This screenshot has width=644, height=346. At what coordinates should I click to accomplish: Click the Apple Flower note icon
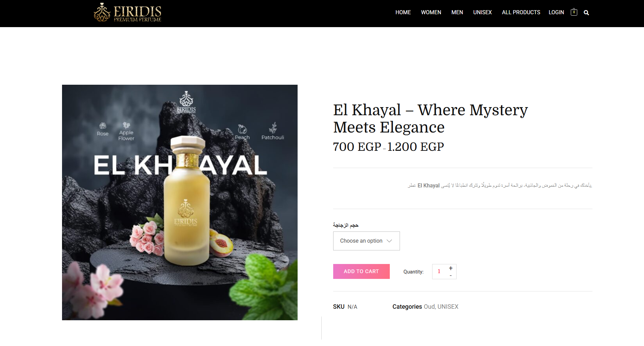pyautogui.click(x=126, y=125)
